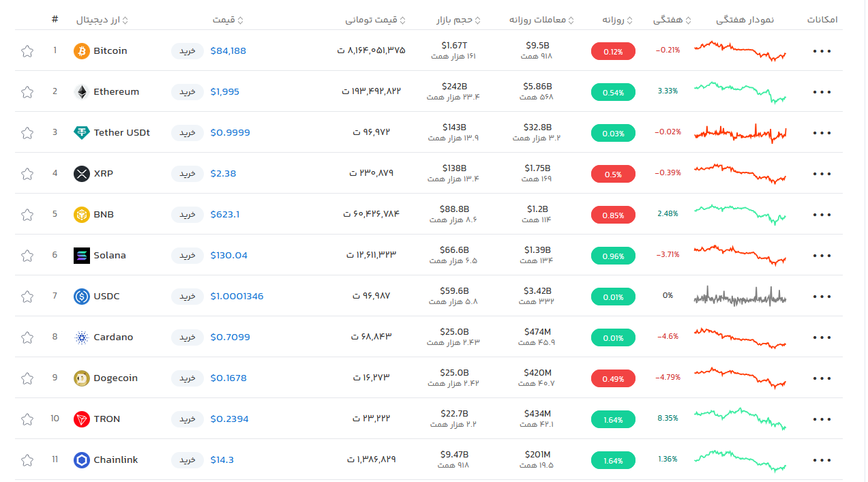Favorite Ethereum with its star icon
The image size is (868, 482).
tap(27, 92)
